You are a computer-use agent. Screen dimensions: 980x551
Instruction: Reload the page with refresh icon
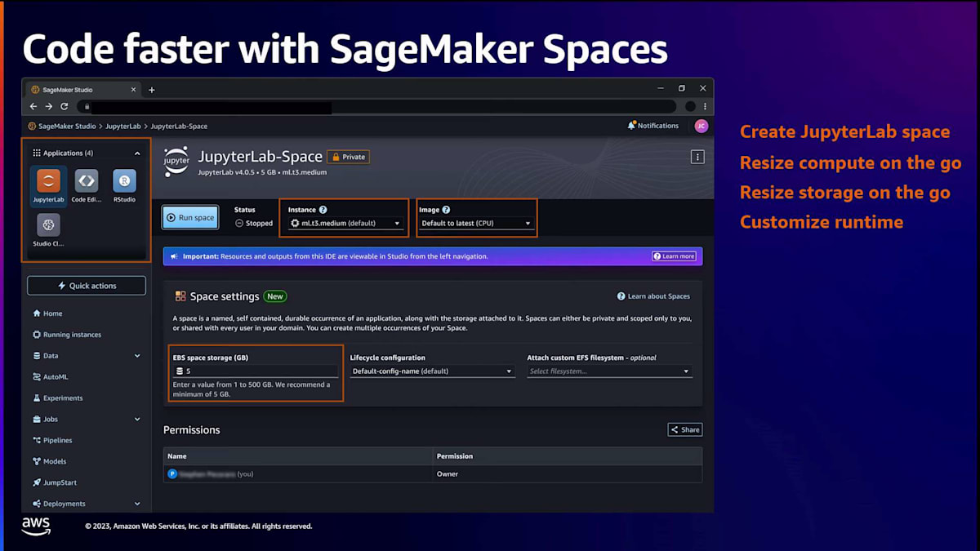65,106
